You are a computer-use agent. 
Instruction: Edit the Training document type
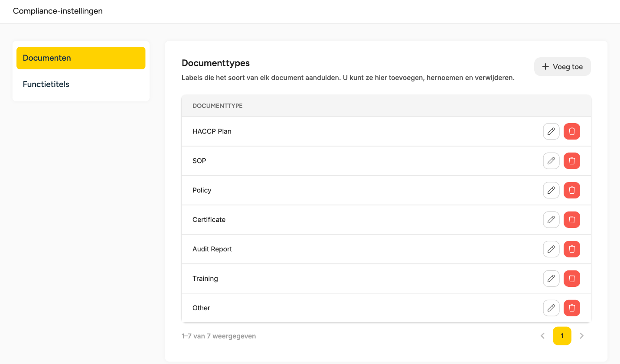[551, 279]
